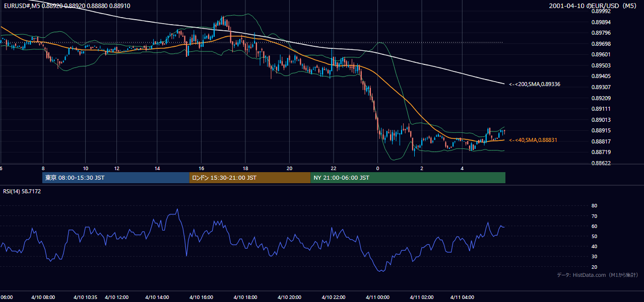
Task: Click RSI axis level 70
Action: [x=595, y=216]
